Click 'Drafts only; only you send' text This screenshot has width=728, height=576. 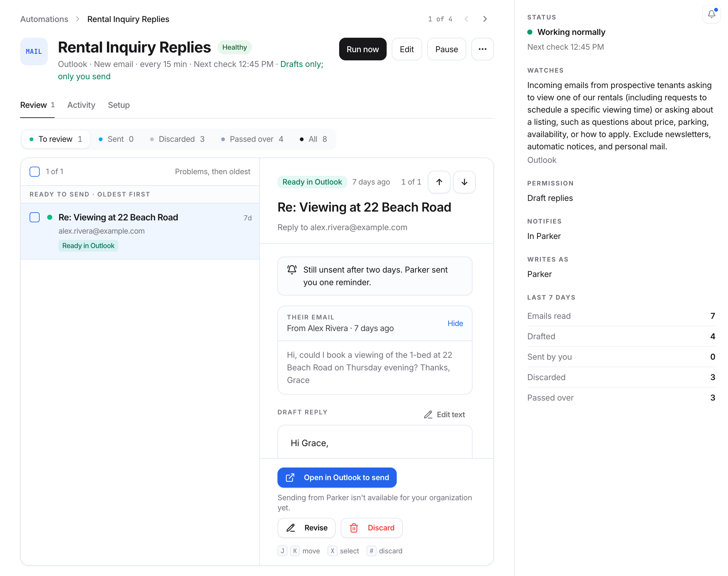pyautogui.click(x=191, y=70)
